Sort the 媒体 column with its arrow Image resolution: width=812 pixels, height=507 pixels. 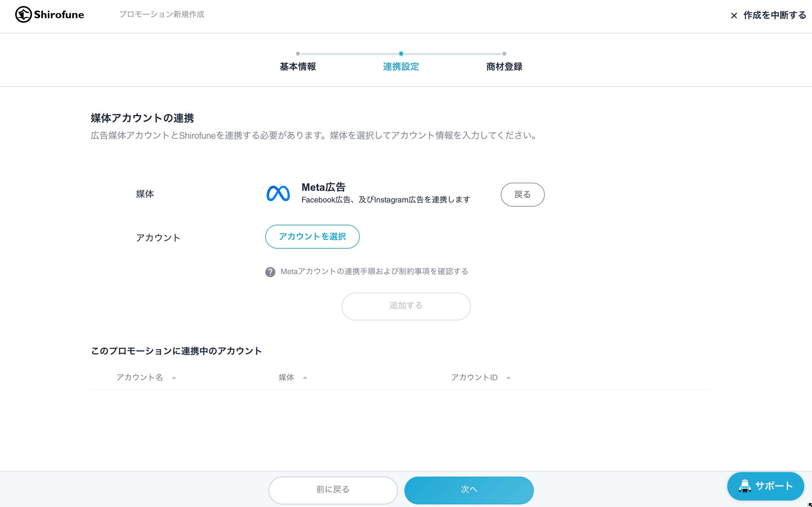click(305, 378)
